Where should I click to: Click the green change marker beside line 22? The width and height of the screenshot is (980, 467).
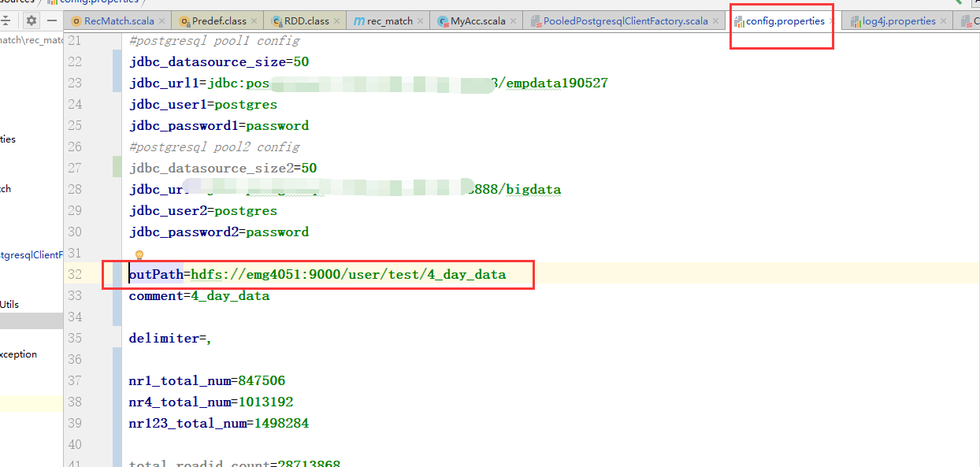click(117, 61)
